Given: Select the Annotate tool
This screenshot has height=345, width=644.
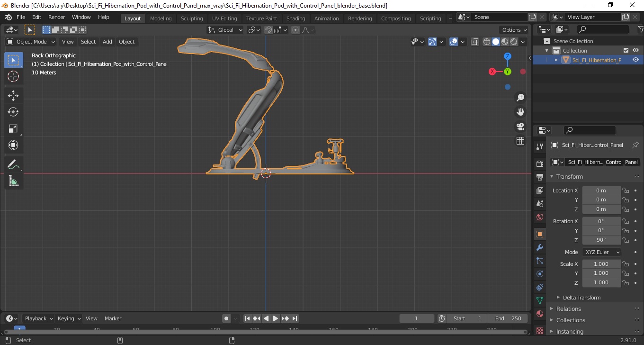Looking at the screenshot, I should click(13, 165).
